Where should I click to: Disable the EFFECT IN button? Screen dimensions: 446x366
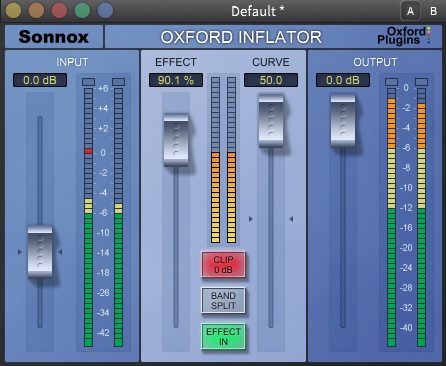[x=223, y=337]
